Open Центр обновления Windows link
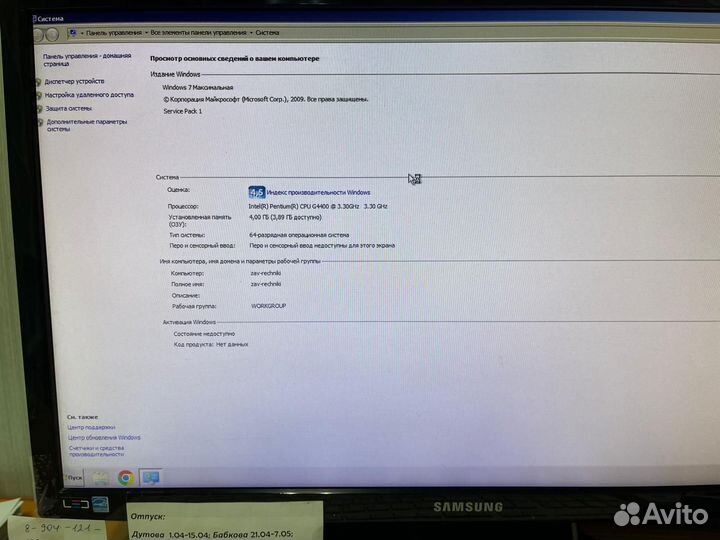720x540 pixels. click(x=105, y=437)
